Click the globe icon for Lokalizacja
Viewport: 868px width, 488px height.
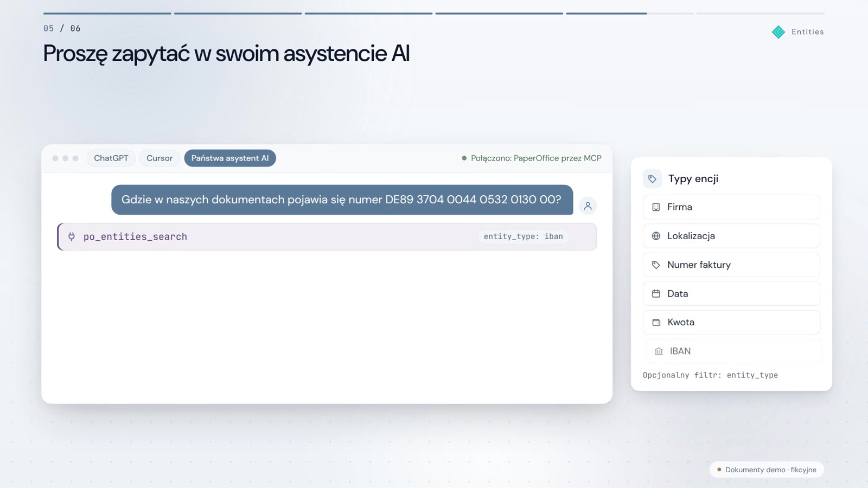[x=656, y=236]
